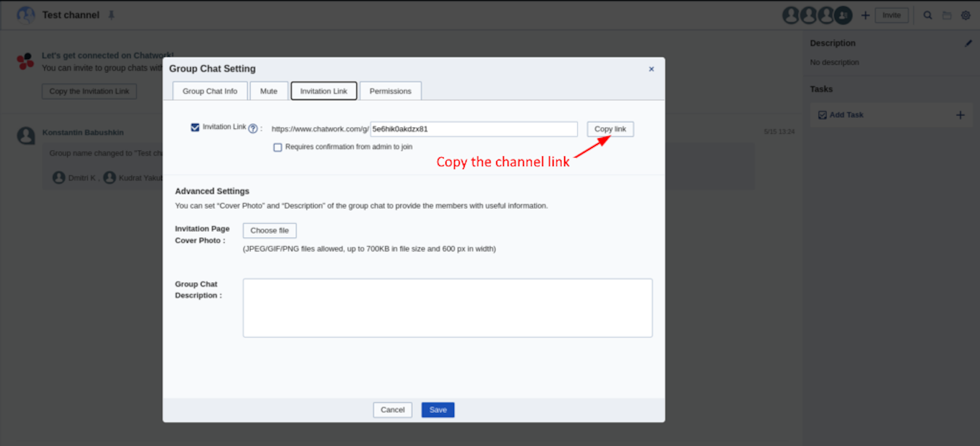This screenshot has height=446, width=980.
Task: Open the Invitation Link help icon
Action: pyautogui.click(x=253, y=128)
